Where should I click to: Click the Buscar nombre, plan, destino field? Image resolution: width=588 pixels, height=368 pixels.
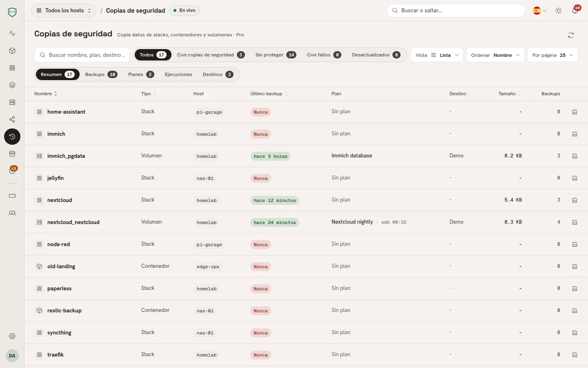82,55
